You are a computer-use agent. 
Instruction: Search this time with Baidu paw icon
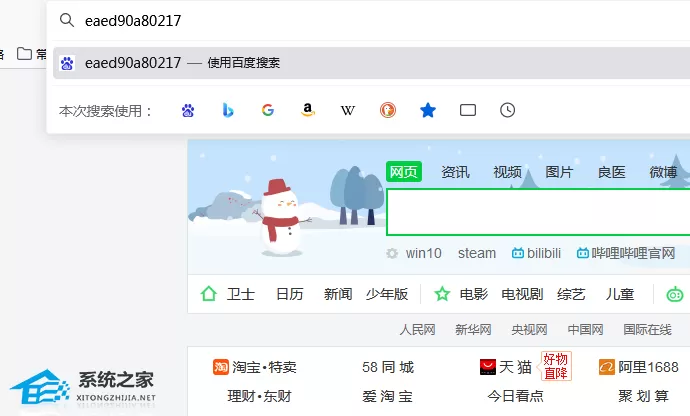pos(188,110)
